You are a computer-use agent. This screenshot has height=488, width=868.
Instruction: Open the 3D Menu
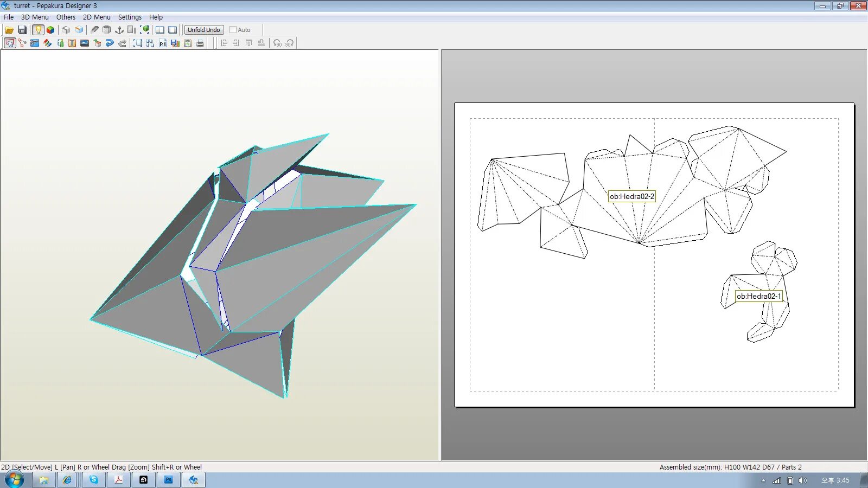pos(35,17)
